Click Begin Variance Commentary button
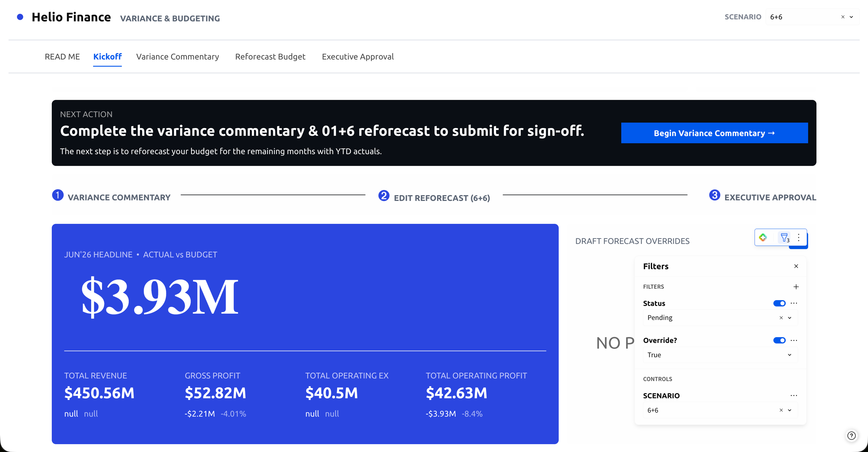This screenshot has height=452, width=868. point(714,133)
